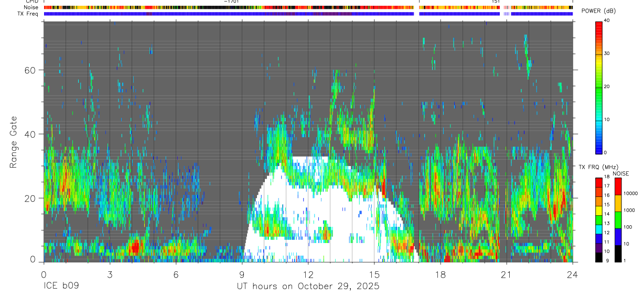
Task: Click the 21 hour tick on time axis
Action: [506, 274]
